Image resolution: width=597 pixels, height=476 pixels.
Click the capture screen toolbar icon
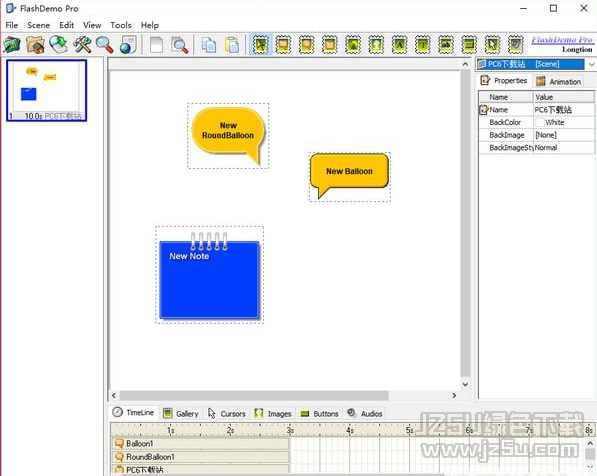coord(12,45)
